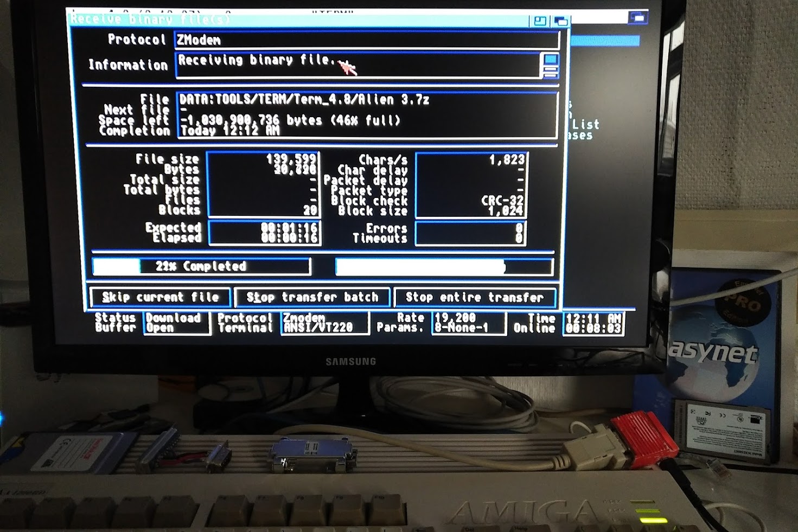The width and height of the screenshot is (798, 532).
Task: Click the block check value CRC-32
Action: click(x=502, y=200)
